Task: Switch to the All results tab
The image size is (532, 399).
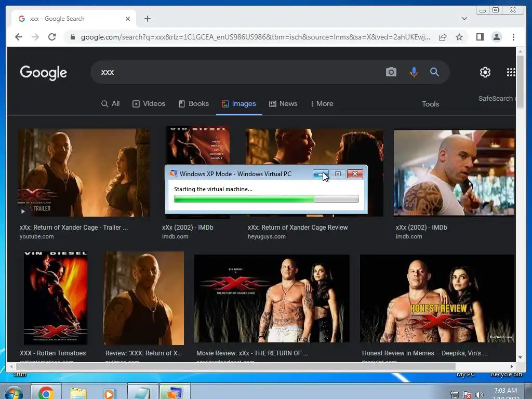Action: [x=111, y=103]
